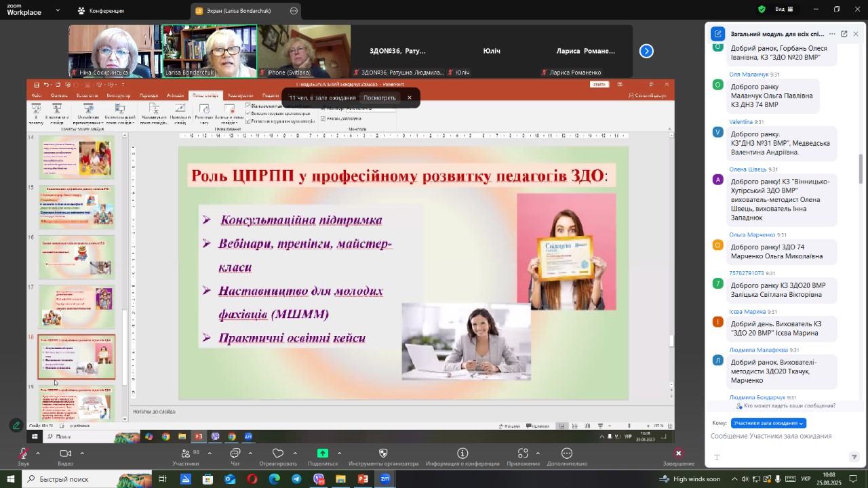Expand arrow beside Отреагировать
Image resolution: width=868 pixels, height=488 pixels.
[x=295, y=453]
